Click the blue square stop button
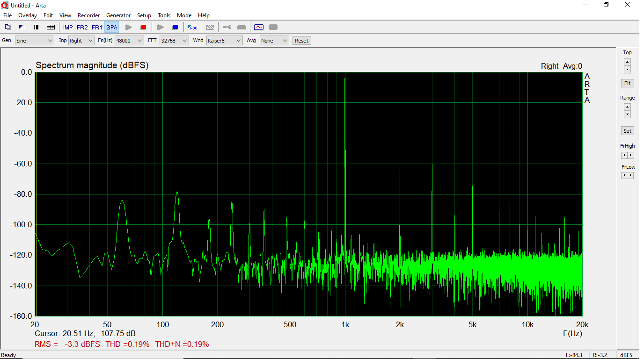 (175, 28)
